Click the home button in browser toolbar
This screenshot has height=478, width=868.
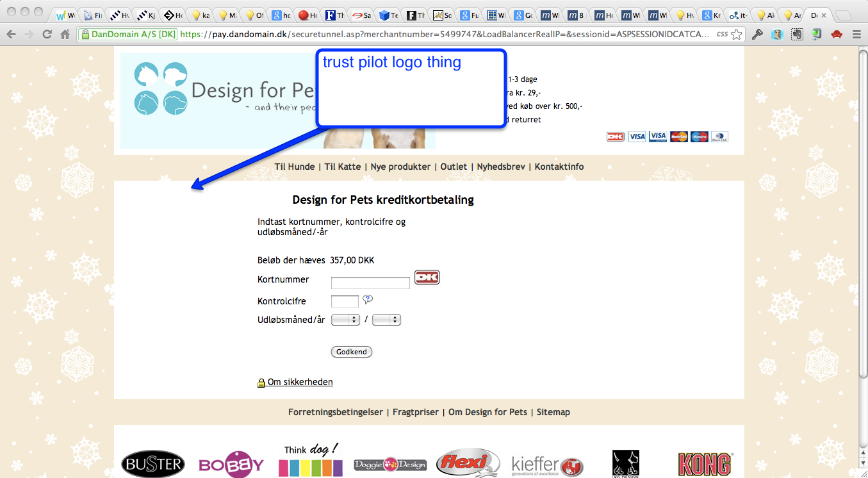(x=65, y=35)
